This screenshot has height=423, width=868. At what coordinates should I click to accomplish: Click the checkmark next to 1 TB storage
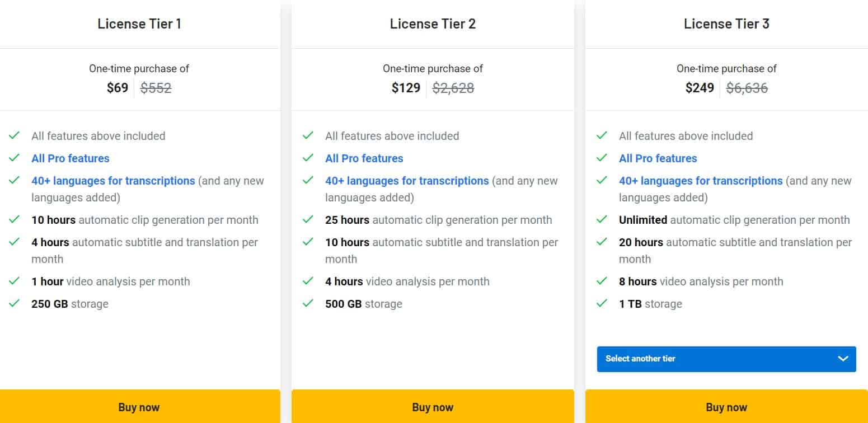click(603, 304)
